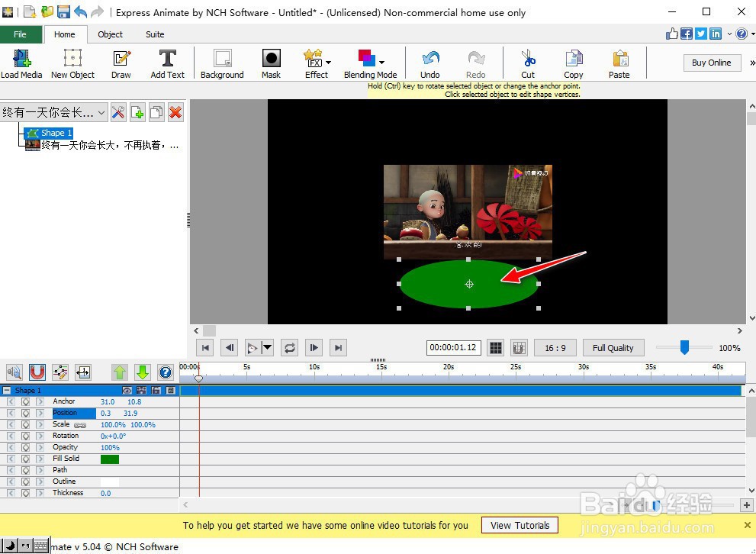Jump to start of timeline

(x=205, y=348)
